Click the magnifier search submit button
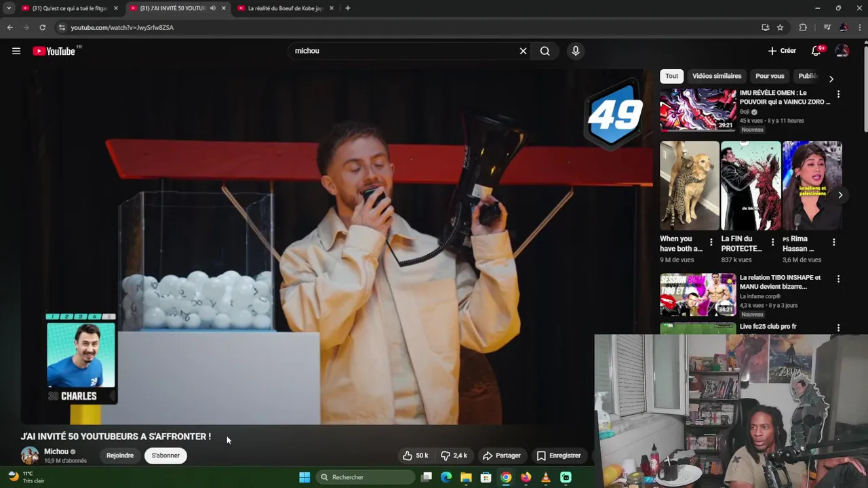868x488 pixels. [545, 51]
